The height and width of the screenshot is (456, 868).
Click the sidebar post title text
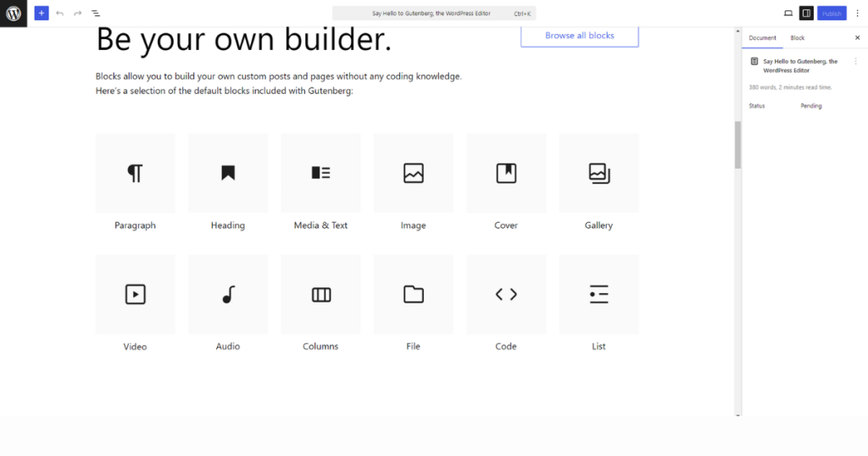(x=800, y=66)
